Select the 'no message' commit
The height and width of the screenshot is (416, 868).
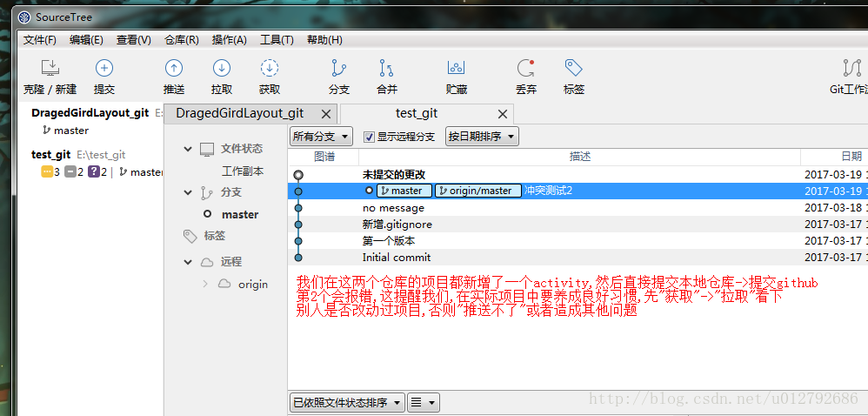click(x=578, y=208)
